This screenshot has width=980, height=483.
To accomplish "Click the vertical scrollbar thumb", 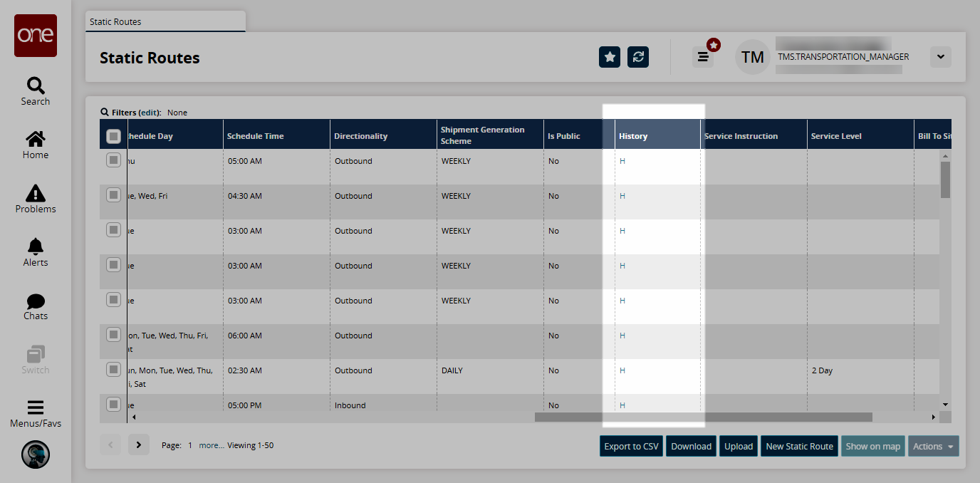I will coord(945,180).
